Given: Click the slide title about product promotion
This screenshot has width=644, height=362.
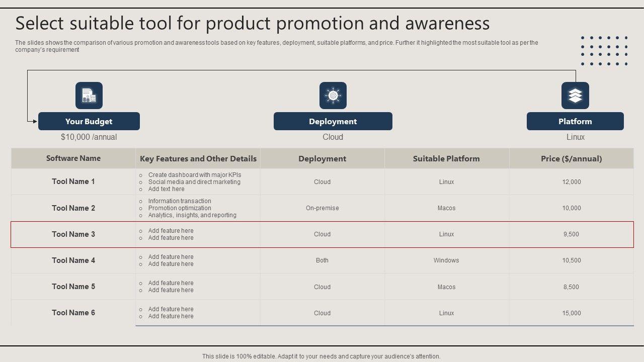Looking at the screenshot, I should pos(253,24).
